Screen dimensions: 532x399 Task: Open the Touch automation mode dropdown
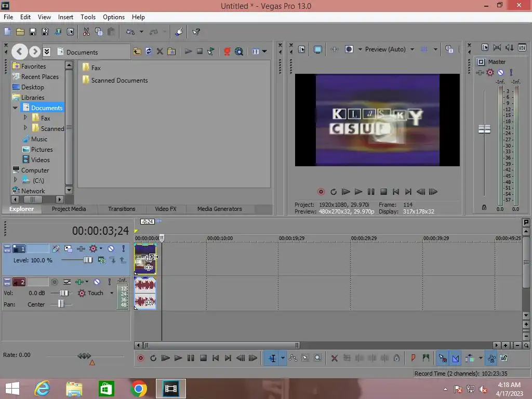coord(112,293)
